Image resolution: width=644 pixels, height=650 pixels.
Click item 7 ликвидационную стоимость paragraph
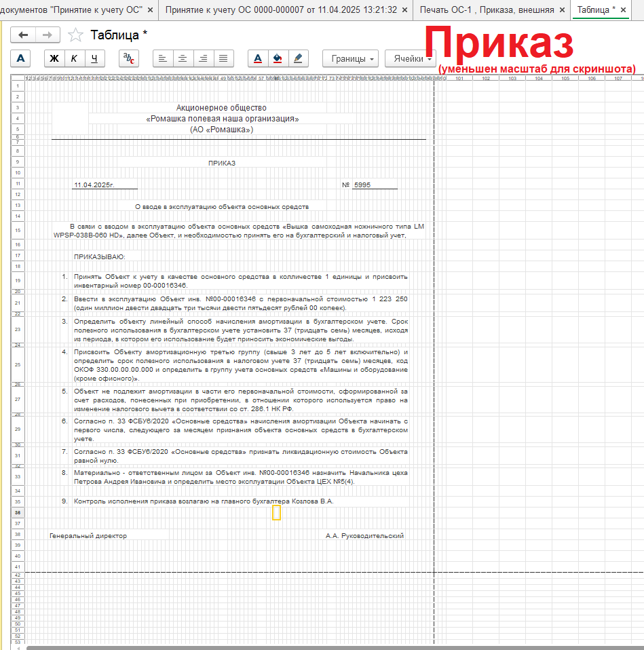point(240,456)
